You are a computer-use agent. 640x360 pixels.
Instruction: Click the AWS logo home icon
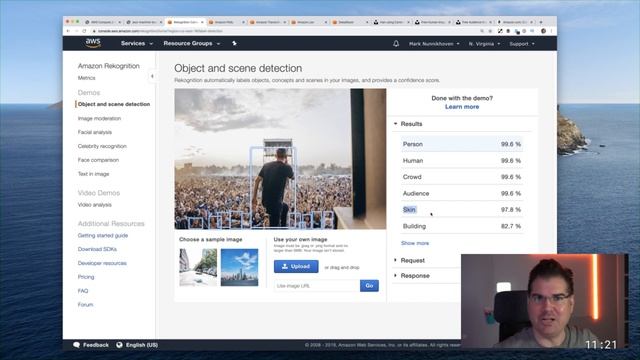tap(93, 43)
